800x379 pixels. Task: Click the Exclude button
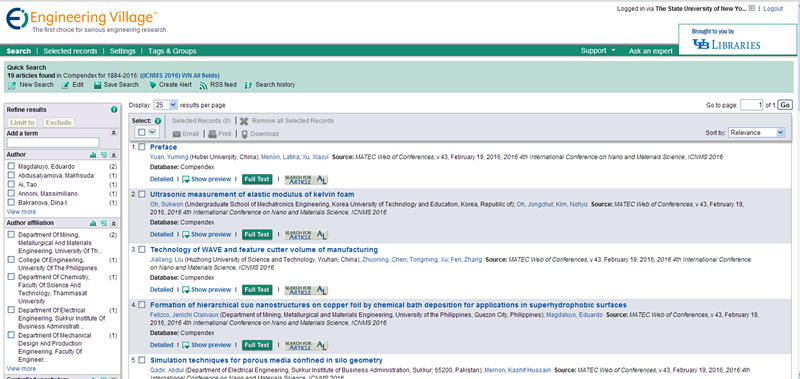(59, 122)
